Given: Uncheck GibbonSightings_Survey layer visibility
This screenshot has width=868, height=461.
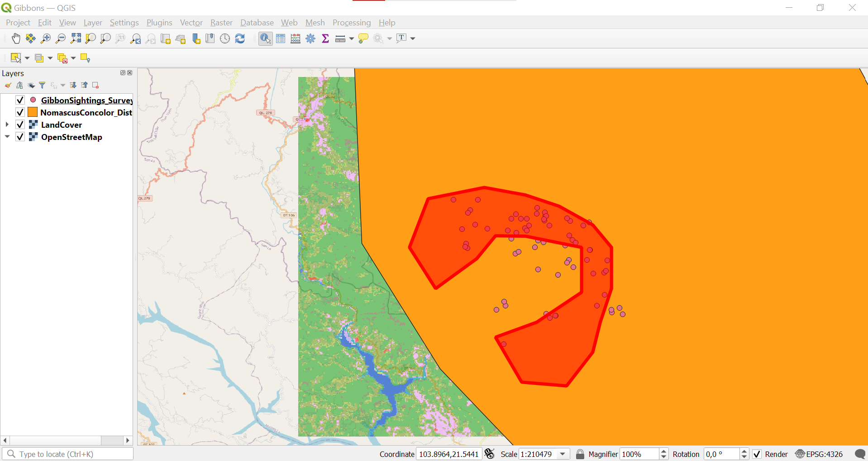Looking at the screenshot, I should pyautogui.click(x=20, y=100).
